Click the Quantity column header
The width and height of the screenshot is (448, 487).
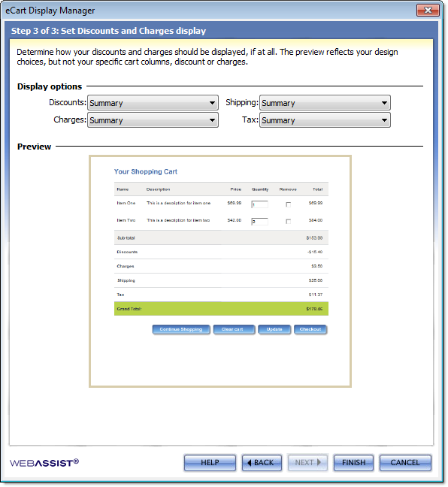[x=260, y=189]
